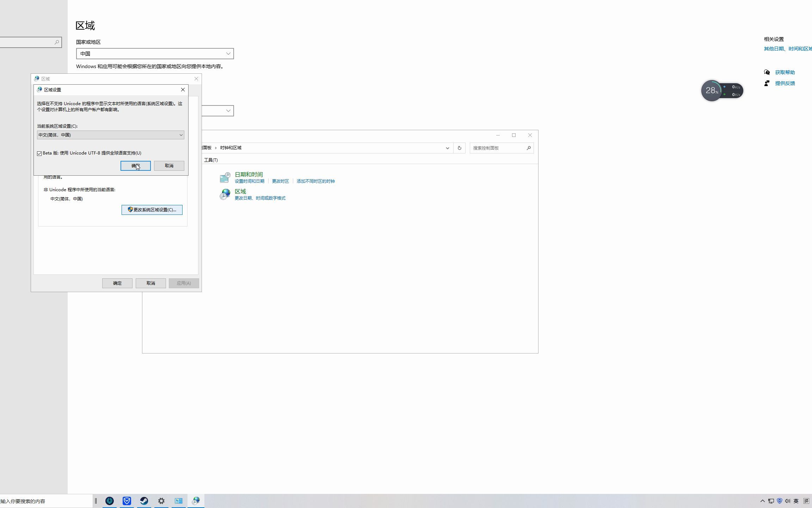Toggle 英 input language indicator
This screenshot has height=508, width=812.
[x=796, y=501]
